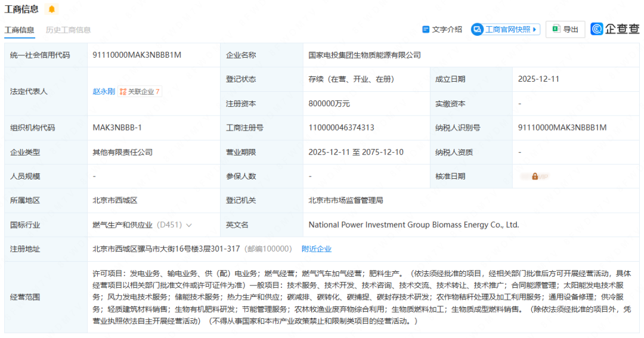Viewport: 644px width, 338px height.
Task: Click the 企查查 logo
Action: 614,29
